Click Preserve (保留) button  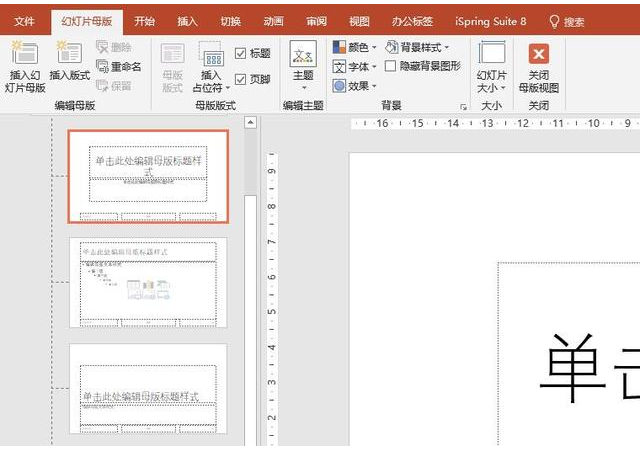click(114, 85)
